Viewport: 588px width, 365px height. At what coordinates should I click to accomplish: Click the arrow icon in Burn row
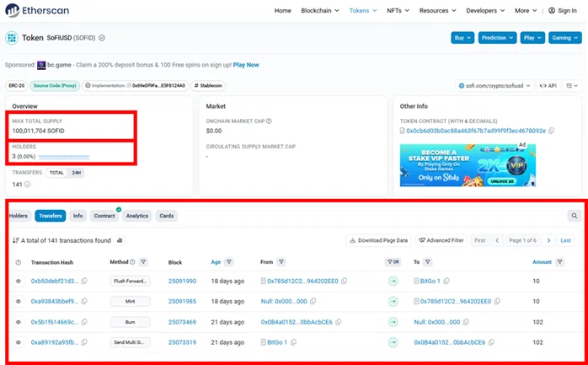pyautogui.click(x=393, y=322)
